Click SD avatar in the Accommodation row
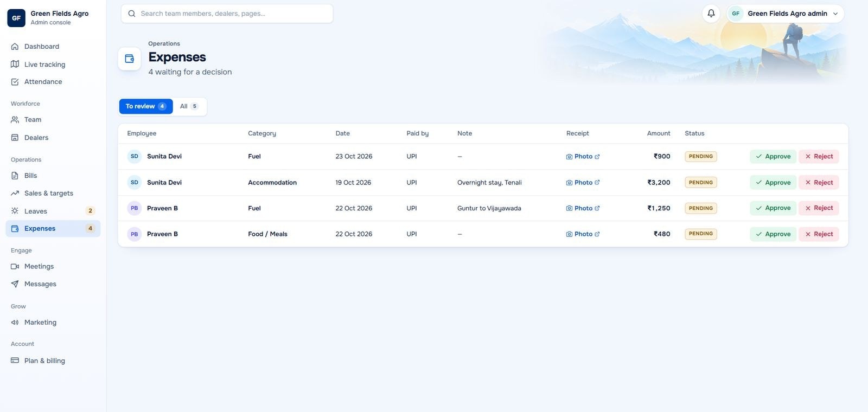Screen dimensions: 868x412 click(135, 182)
